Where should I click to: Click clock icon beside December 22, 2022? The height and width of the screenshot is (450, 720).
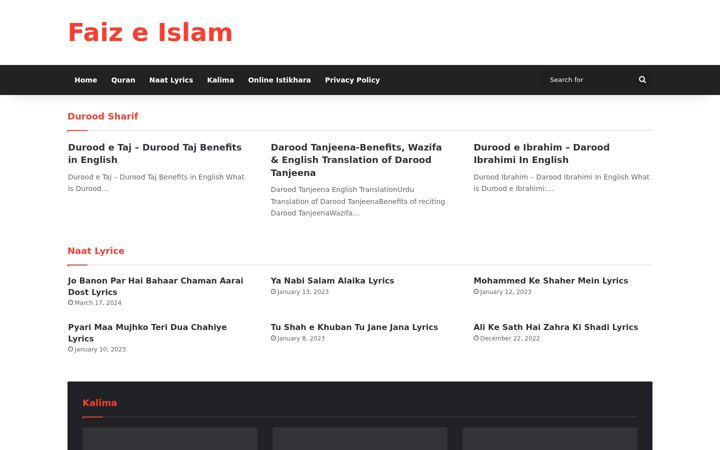point(476,338)
